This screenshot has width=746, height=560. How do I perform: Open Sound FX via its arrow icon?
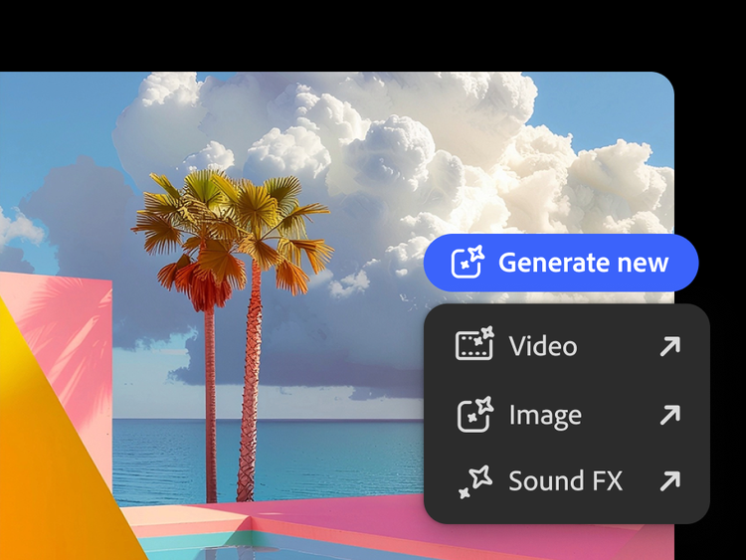click(669, 481)
